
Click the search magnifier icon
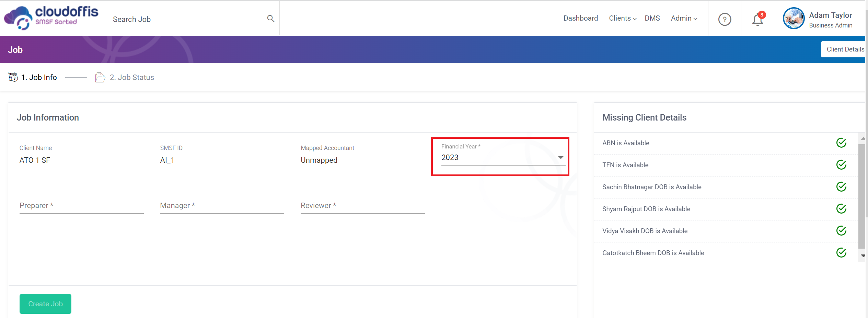pyautogui.click(x=271, y=19)
